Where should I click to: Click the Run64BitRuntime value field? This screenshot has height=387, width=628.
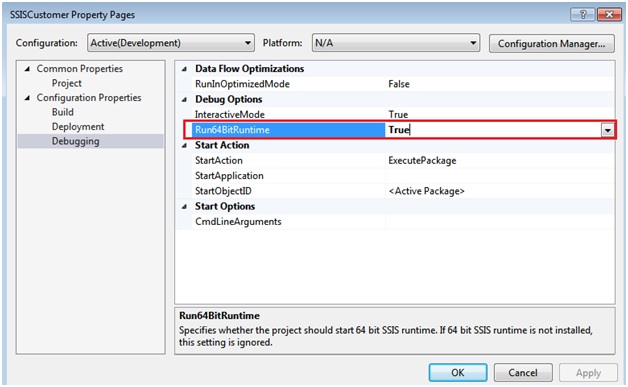click(x=493, y=130)
